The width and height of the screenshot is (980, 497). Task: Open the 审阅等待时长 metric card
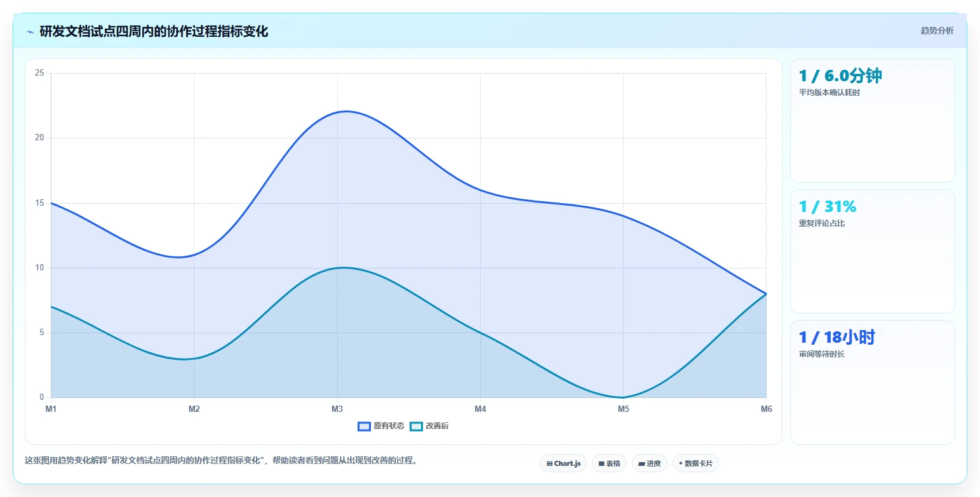tap(872, 382)
